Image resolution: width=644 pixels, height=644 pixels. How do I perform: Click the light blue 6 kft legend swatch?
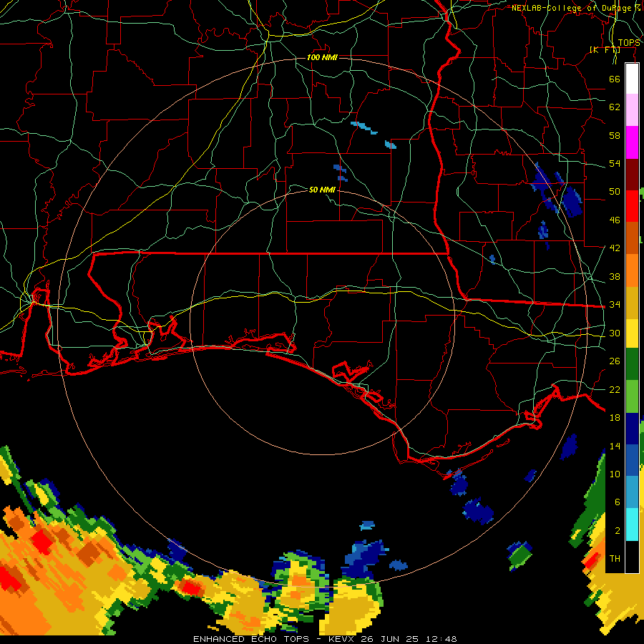(632, 492)
